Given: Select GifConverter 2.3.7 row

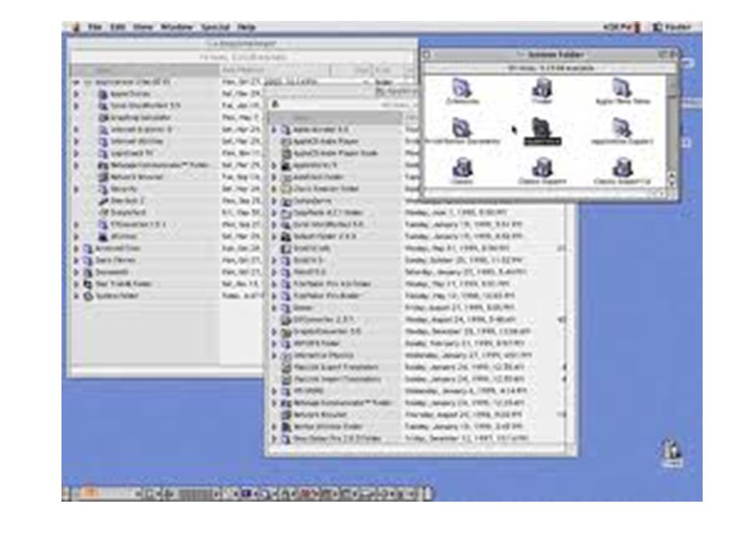Looking at the screenshot, I should click(317, 320).
